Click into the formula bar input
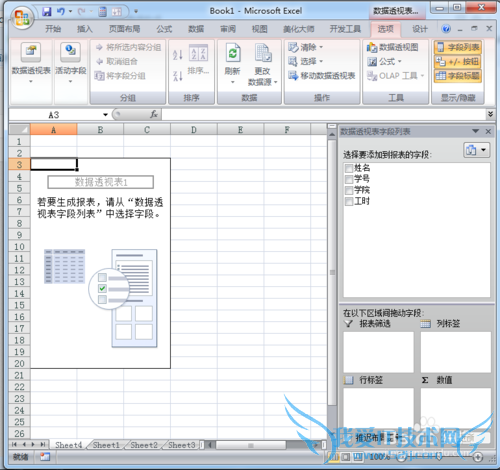This screenshot has width=500, height=470. [323, 114]
